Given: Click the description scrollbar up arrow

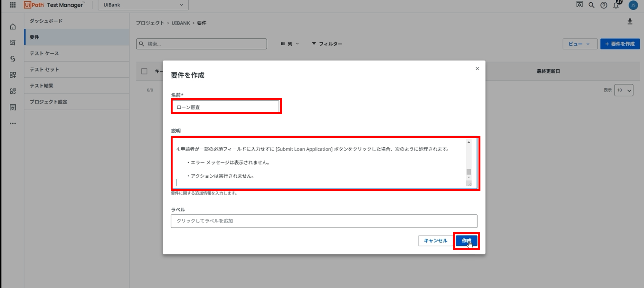Looking at the screenshot, I should [469, 142].
